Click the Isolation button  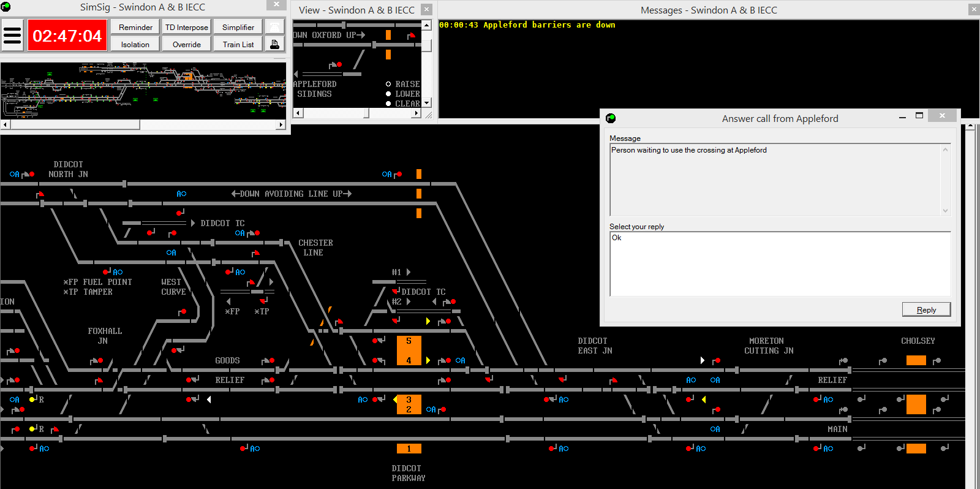tap(135, 44)
